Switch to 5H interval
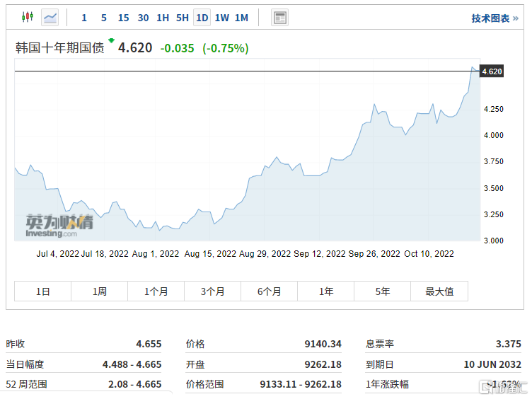Viewport: 532px width, 399px height. tap(183, 18)
